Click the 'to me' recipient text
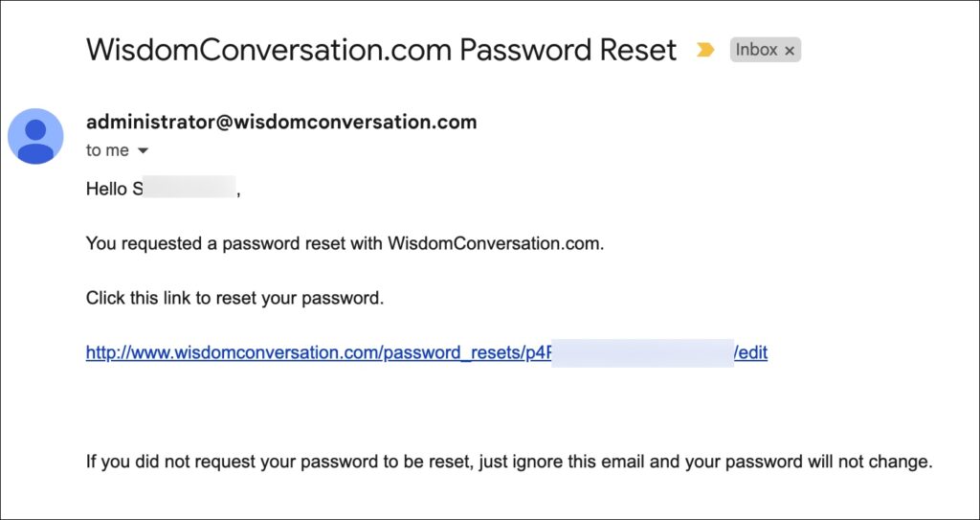 tap(107, 150)
